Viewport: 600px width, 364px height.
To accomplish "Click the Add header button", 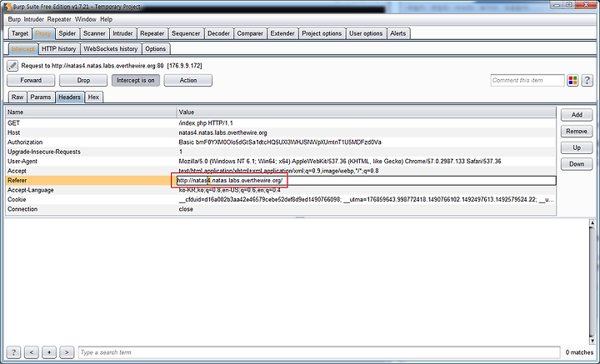I will [577, 115].
